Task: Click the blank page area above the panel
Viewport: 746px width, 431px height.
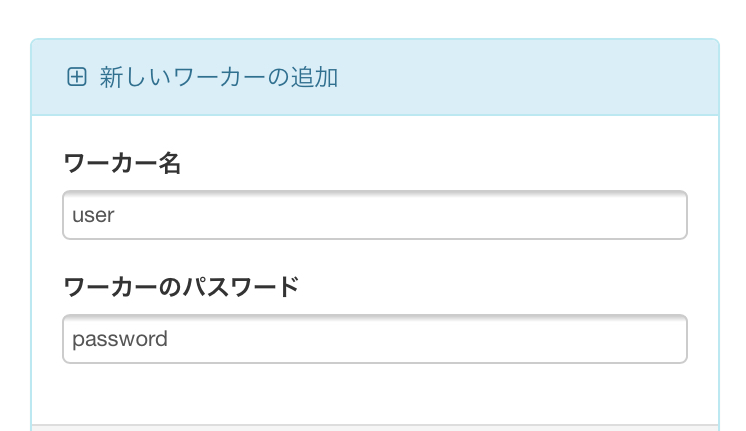Action: 375,18
